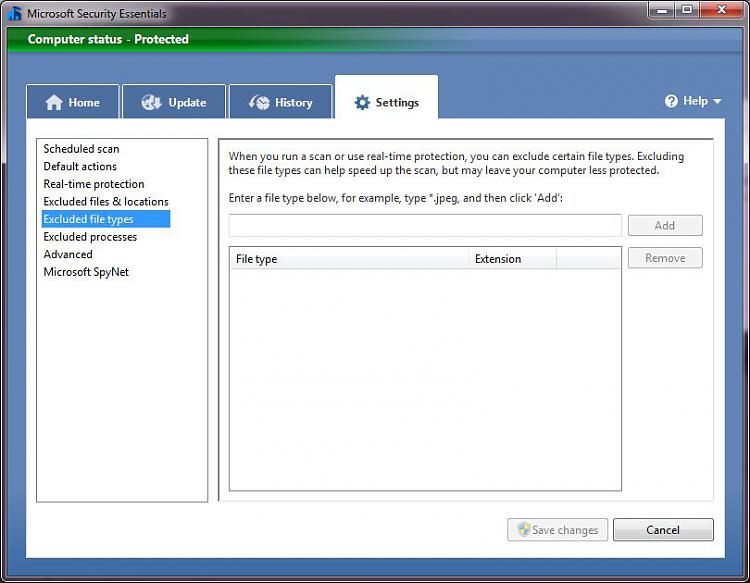Choose Default actions settings
This screenshot has width=750, height=583.
click(80, 166)
